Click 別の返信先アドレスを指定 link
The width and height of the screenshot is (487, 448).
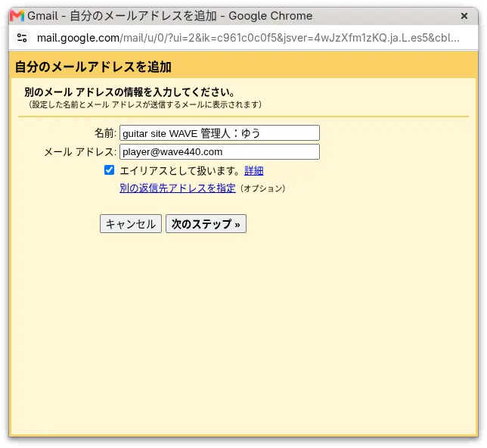(178, 188)
